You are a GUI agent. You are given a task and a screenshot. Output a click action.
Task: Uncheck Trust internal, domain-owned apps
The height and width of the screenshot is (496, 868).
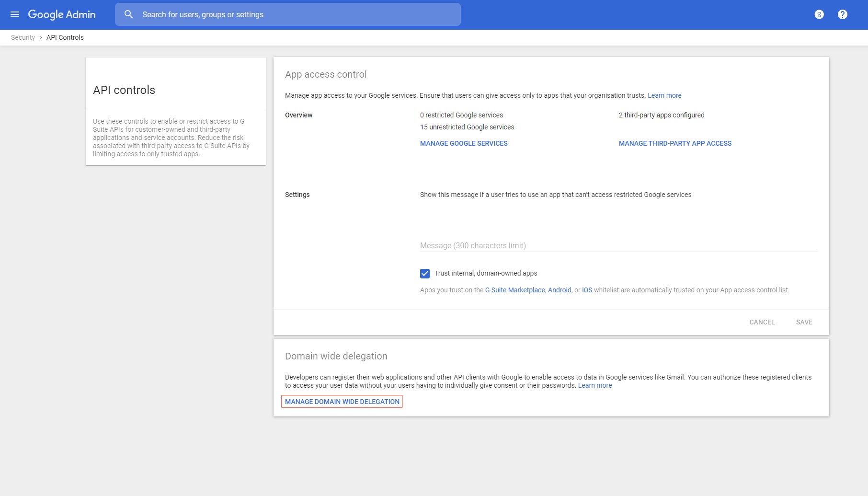(425, 274)
